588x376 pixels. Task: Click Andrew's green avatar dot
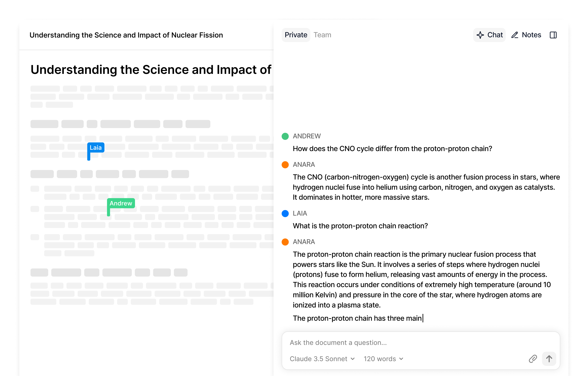(285, 136)
